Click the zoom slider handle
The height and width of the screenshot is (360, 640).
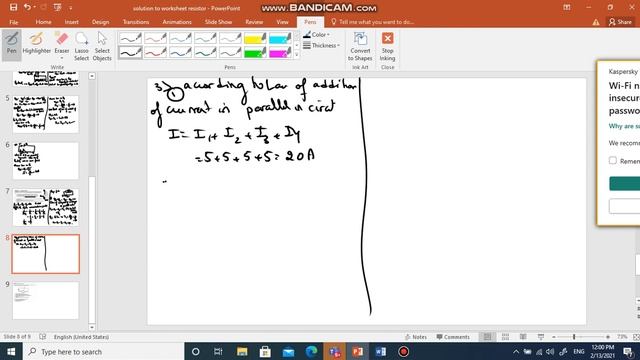(574, 337)
